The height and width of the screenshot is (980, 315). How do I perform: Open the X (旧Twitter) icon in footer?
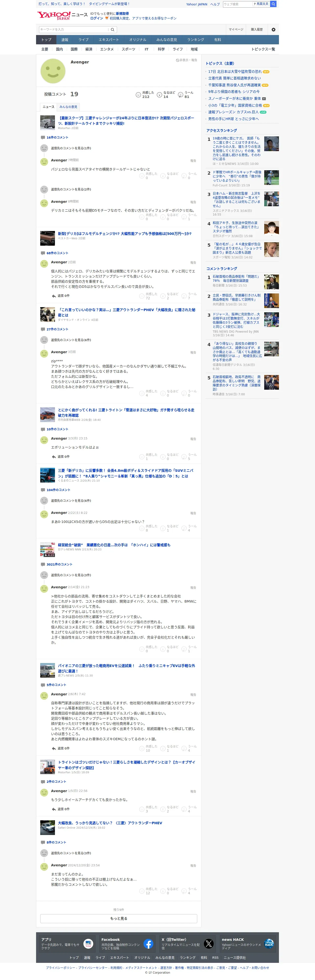click(209, 944)
